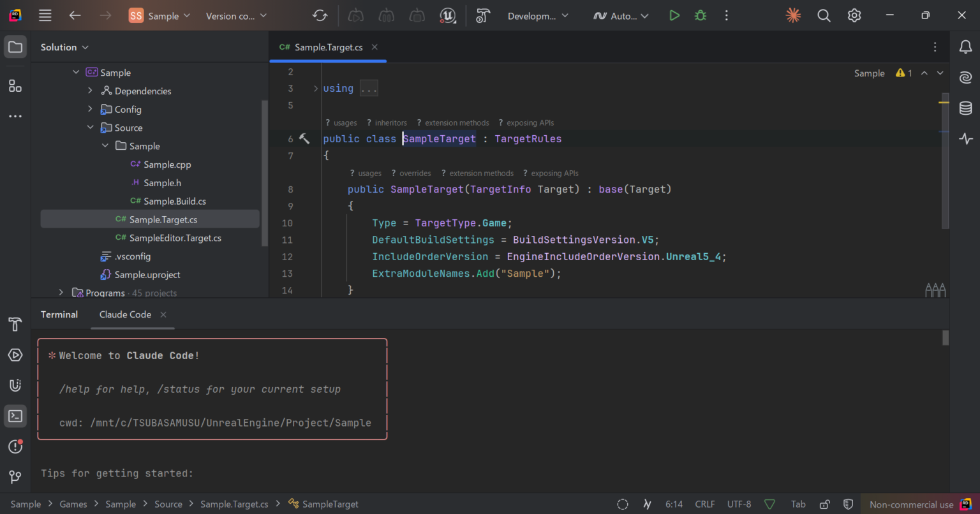Viewport: 980px width, 514px height.
Task: Click Non-commercial use license banner
Action: click(x=911, y=504)
